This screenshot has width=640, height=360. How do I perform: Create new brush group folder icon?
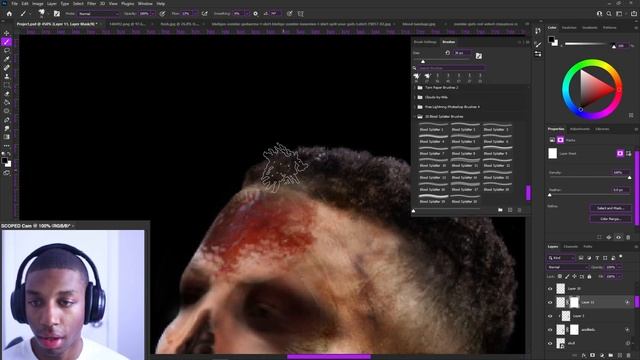click(500, 210)
